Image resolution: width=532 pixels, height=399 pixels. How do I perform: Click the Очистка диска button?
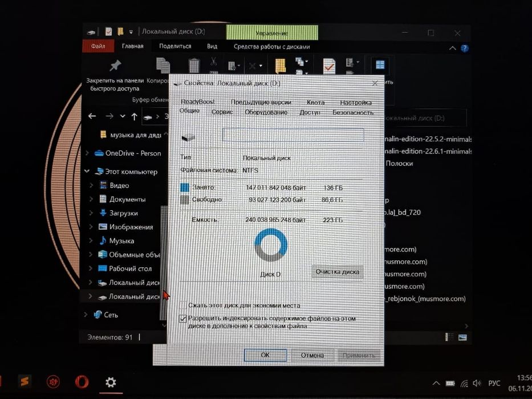(337, 272)
